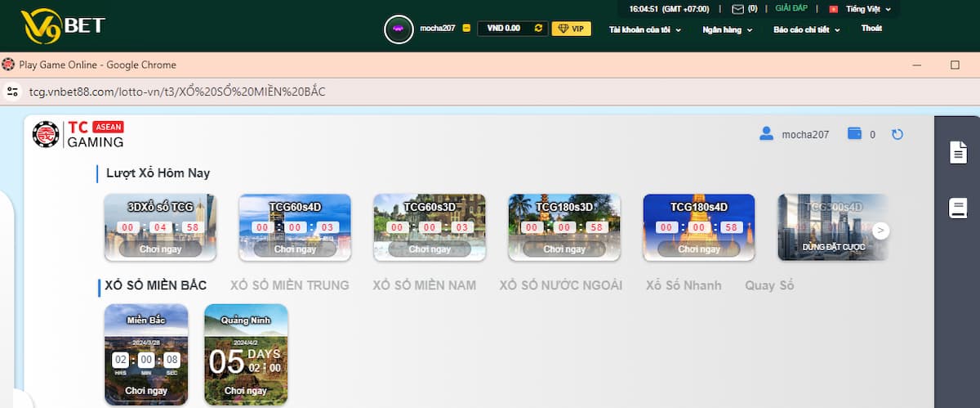Viewport: 980px width, 408px height.
Task: Click Chơi ngay on the TCG60s3D card
Action: coord(430,249)
